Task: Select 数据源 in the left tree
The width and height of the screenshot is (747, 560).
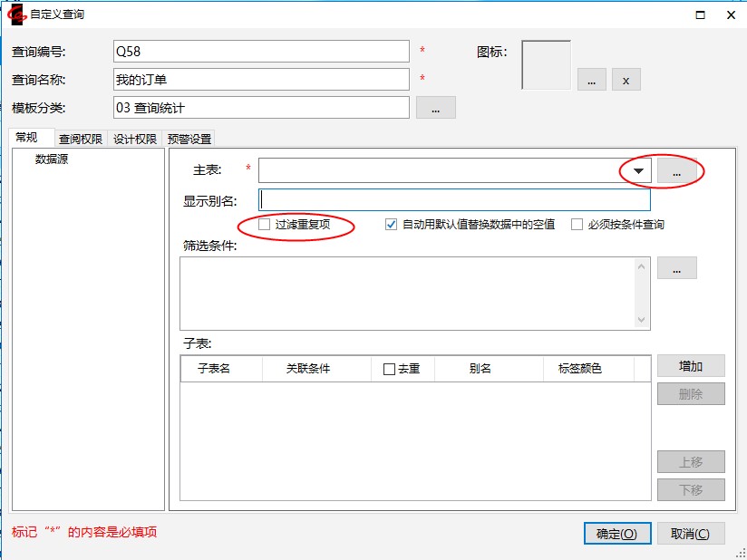Action: tap(52, 159)
